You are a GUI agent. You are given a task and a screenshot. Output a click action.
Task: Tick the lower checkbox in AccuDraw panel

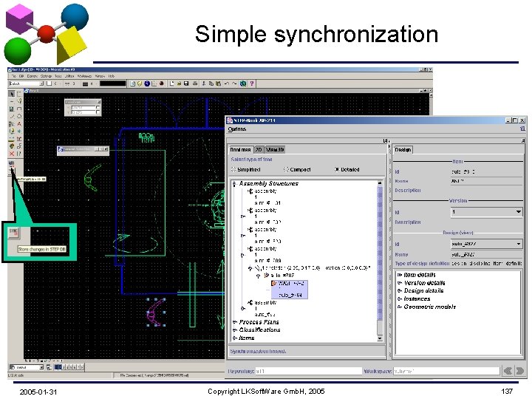pyautogui.click(x=98, y=112)
